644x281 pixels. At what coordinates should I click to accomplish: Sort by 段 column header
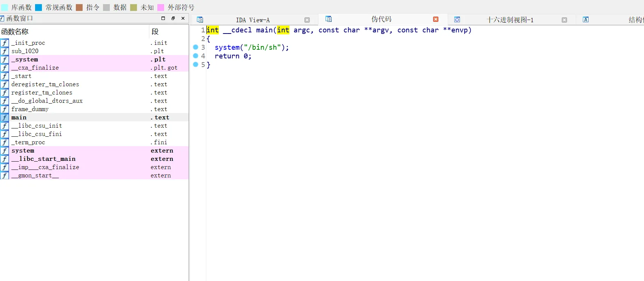point(169,32)
